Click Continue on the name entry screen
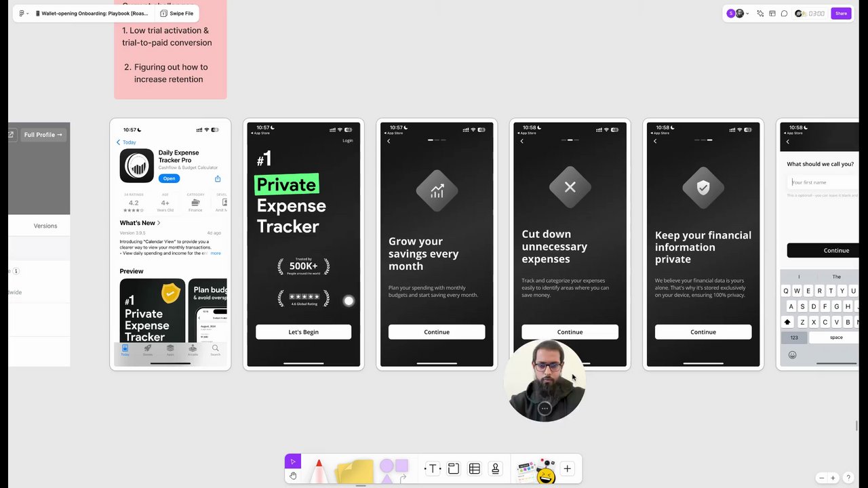 (x=823, y=250)
